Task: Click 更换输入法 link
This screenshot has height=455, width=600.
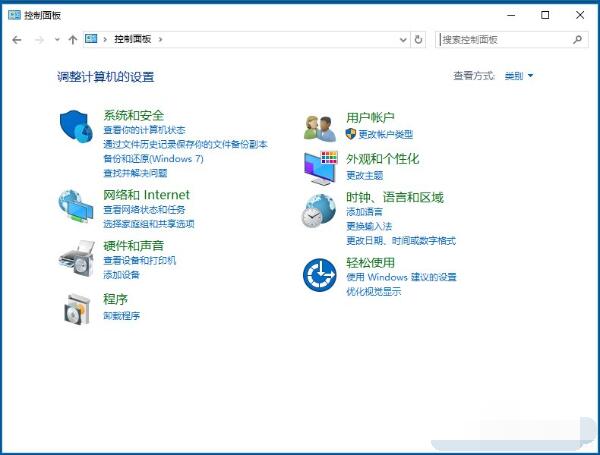Action: pyautogui.click(x=369, y=226)
